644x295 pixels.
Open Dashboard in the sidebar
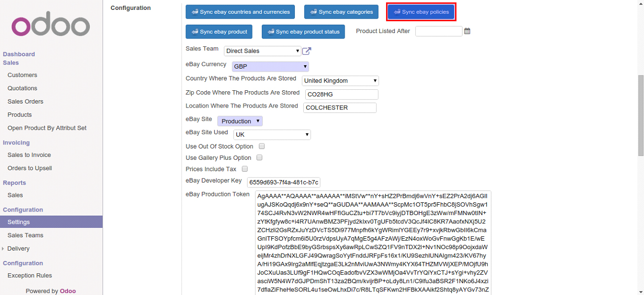coord(19,54)
